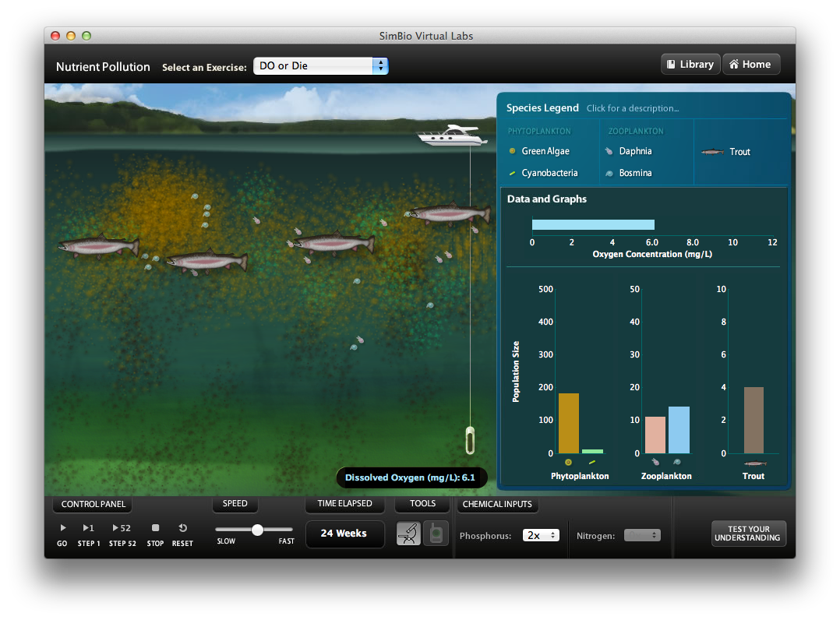Click the oxygen concentration bar

coord(593,224)
